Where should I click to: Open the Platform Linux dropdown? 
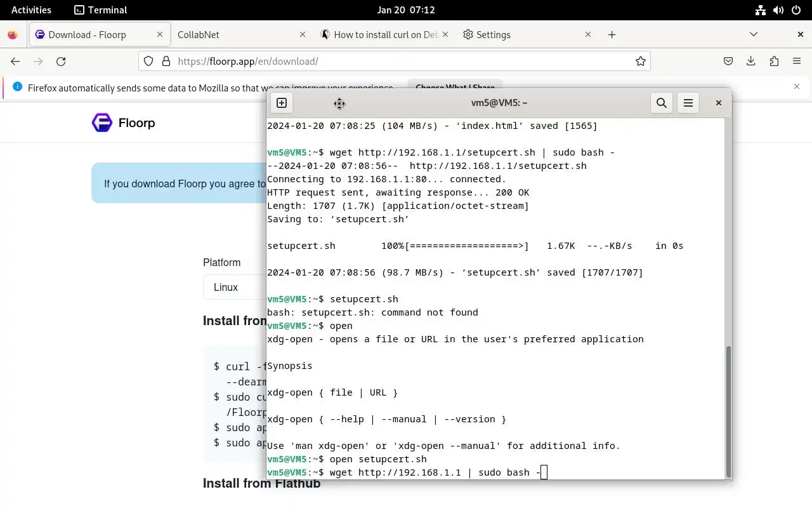235,287
